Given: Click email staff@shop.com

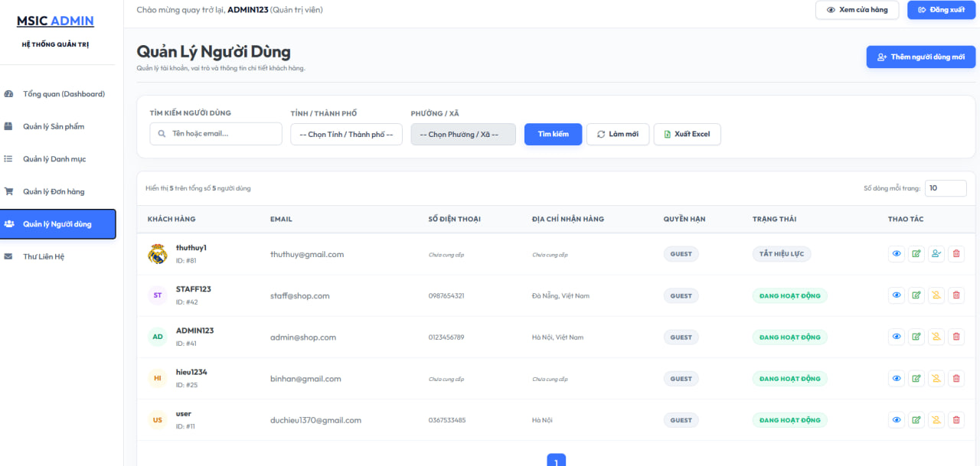Looking at the screenshot, I should tap(299, 295).
